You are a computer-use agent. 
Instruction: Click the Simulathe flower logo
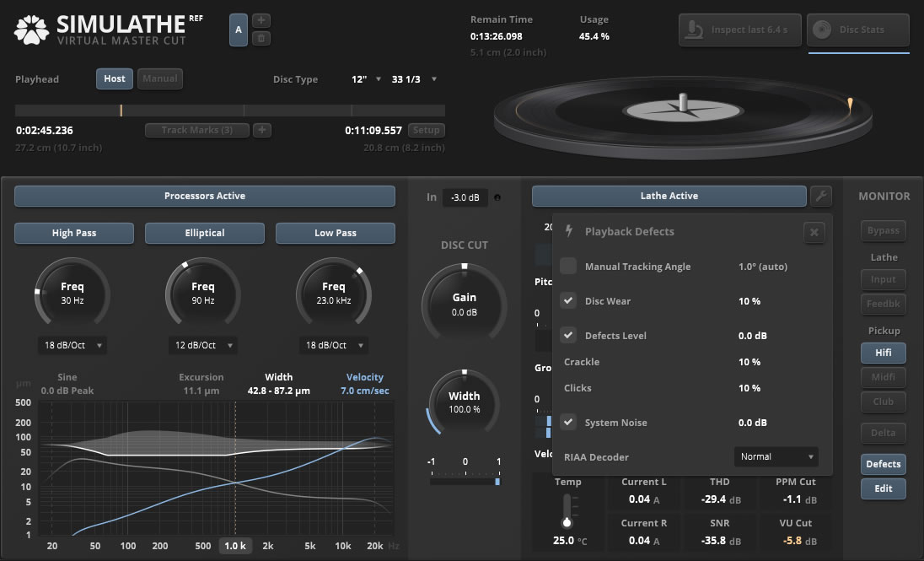tap(31, 30)
